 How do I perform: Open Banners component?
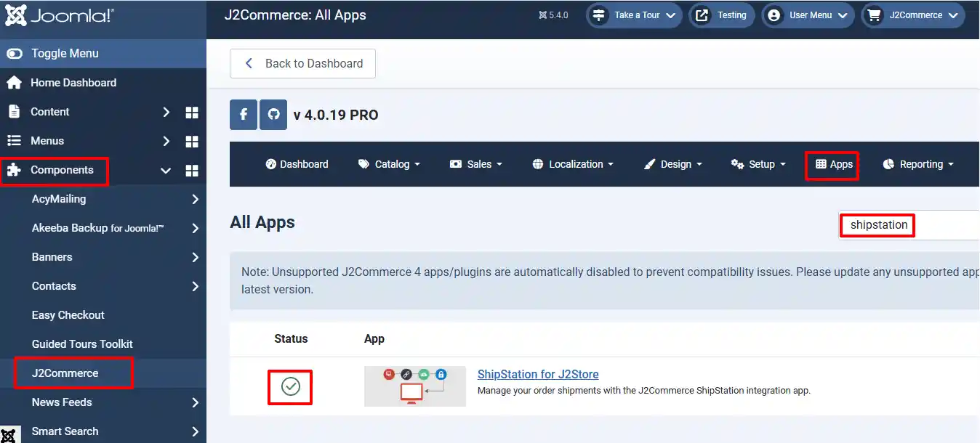(x=52, y=257)
